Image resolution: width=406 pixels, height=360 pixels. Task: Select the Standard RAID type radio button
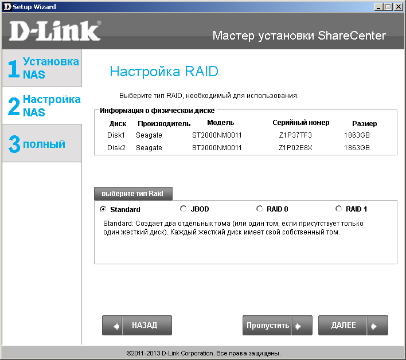(x=103, y=209)
